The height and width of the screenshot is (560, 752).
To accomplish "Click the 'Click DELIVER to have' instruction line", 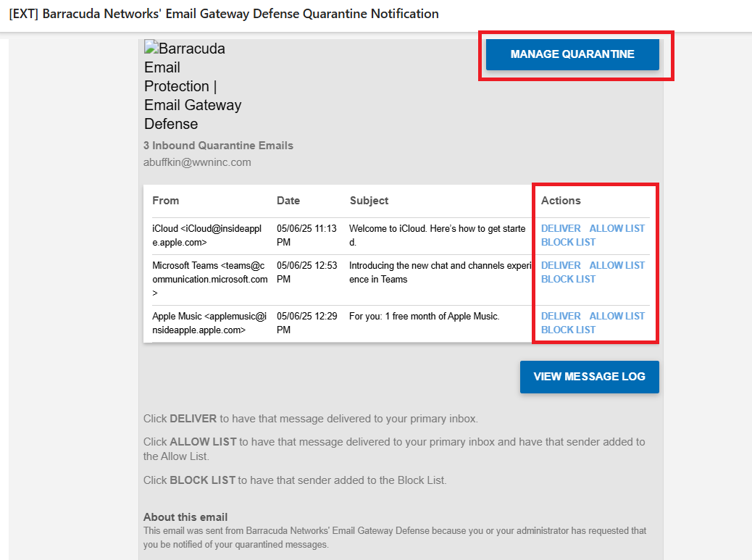I will (x=311, y=419).
